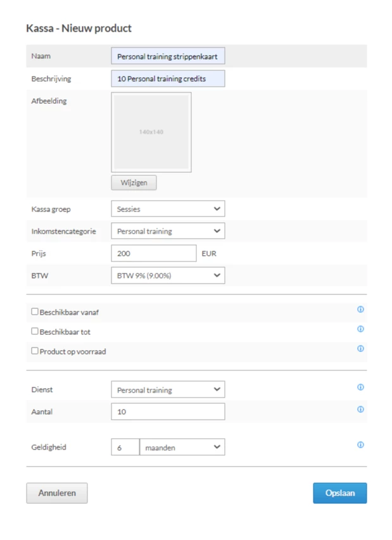Expand the Inkomstencategorie dropdown
The width and height of the screenshot is (392, 540).
pyautogui.click(x=167, y=231)
